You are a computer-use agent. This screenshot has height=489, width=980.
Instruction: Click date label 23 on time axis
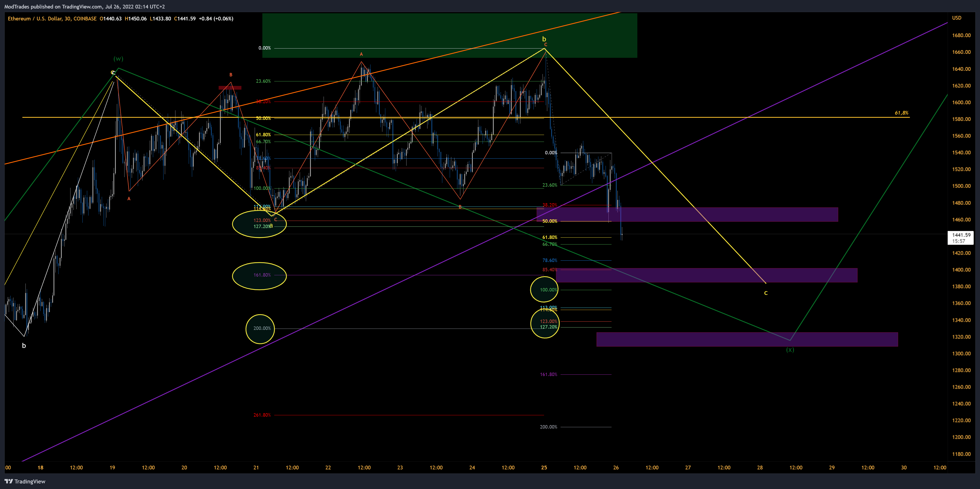[x=400, y=468]
